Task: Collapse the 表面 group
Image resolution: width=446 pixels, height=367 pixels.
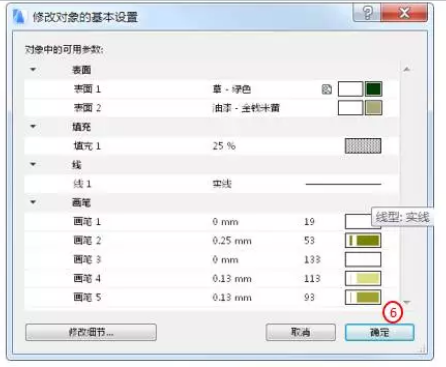Action: click(33, 70)
